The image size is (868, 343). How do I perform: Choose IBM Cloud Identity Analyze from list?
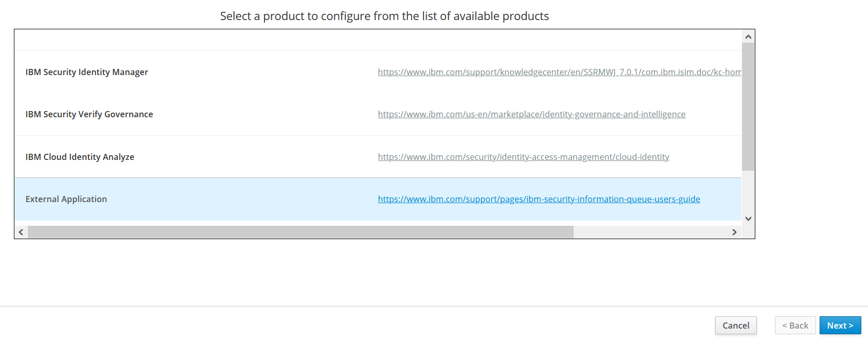[x=80, y=157]
